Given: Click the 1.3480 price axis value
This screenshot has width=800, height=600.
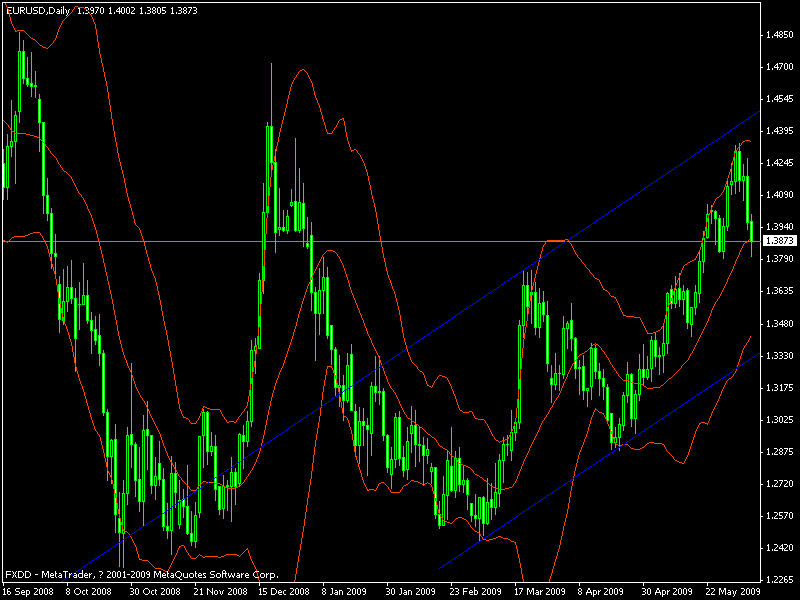Looking at the screenshot, I should click(780, 323).
